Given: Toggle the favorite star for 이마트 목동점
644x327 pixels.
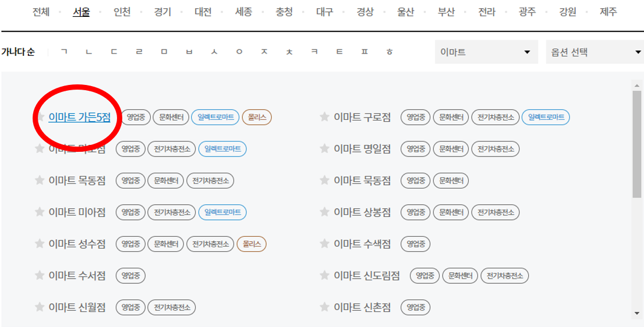Looking at the screenshot, I should pyautogui.click(x=40, y=180).
